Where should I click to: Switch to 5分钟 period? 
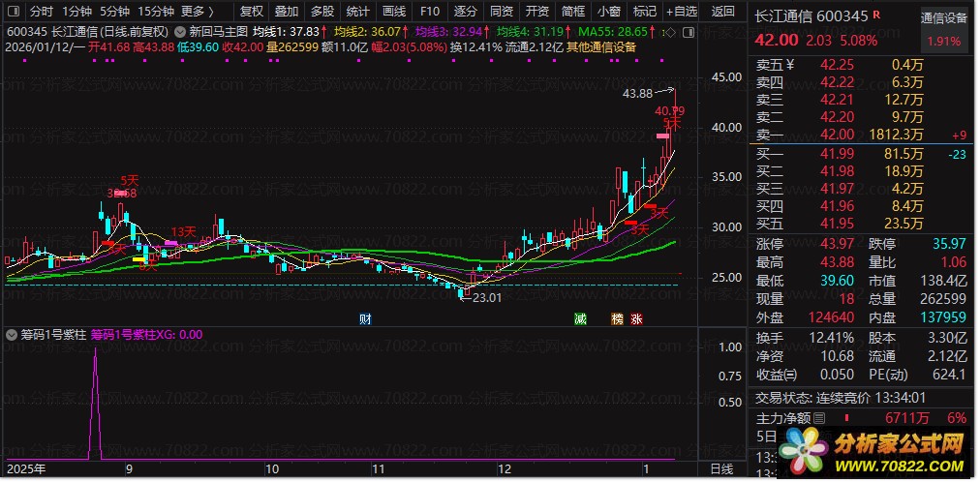coord(115,12)
